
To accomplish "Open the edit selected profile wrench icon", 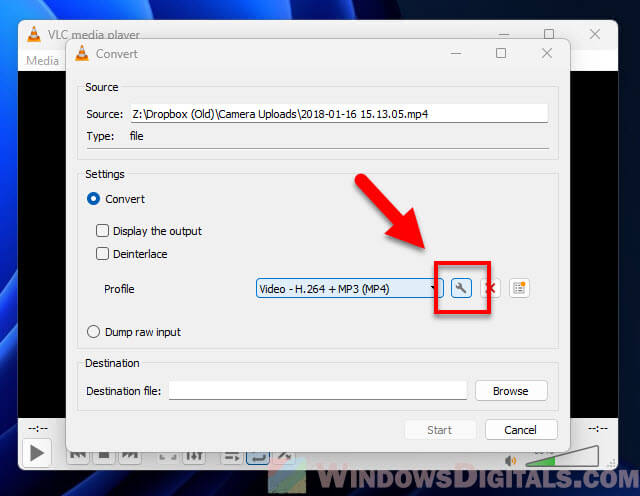I will click(461, 288).
